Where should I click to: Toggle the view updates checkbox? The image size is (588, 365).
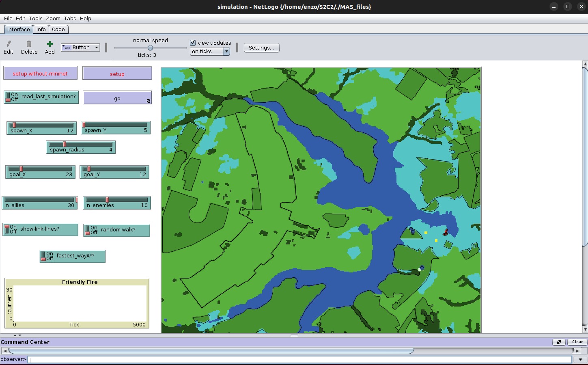[193, 43]
